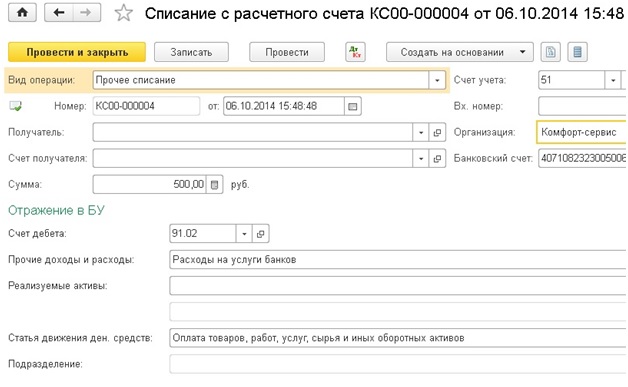
Task: Open calculator next to Сумма field
Action: pos(214,185)
